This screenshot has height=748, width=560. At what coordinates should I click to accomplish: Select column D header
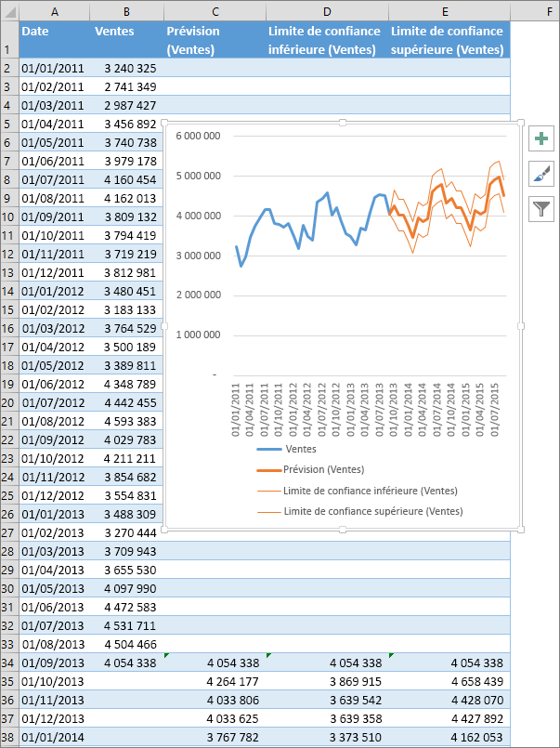pos(328,12)
